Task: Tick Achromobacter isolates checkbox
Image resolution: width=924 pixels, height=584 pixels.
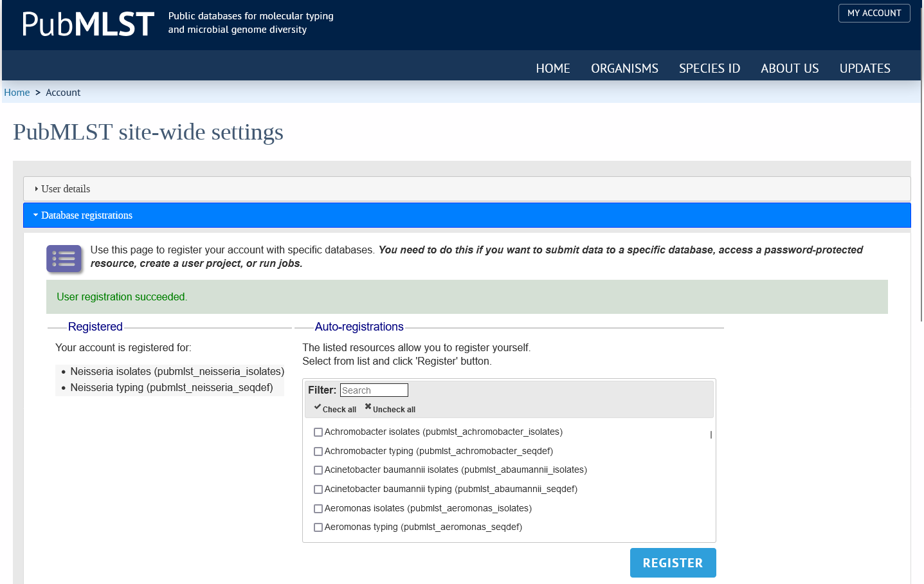Action: 318,432
